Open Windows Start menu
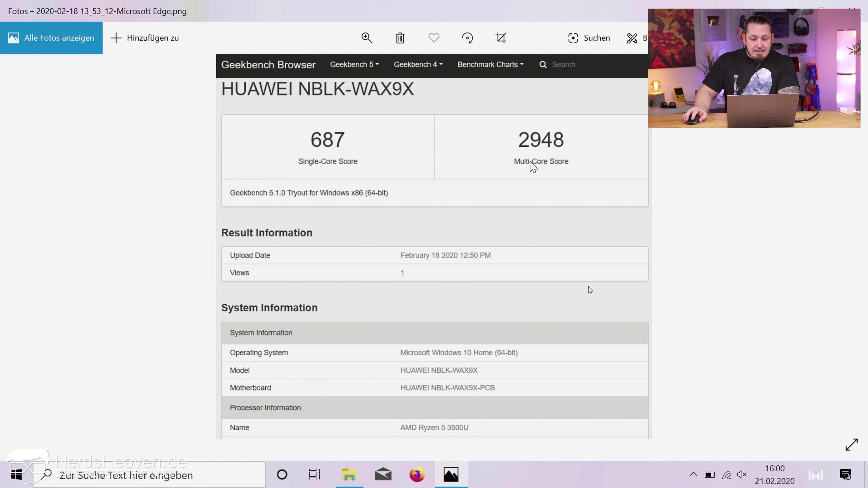The width and height of the screenshot is (868, 488). [16, 474]
